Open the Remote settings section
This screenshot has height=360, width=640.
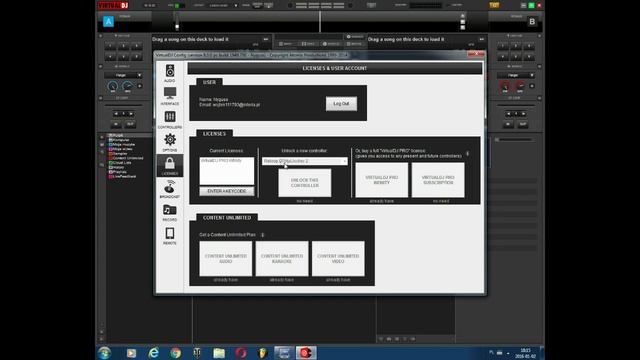point(170,236)
